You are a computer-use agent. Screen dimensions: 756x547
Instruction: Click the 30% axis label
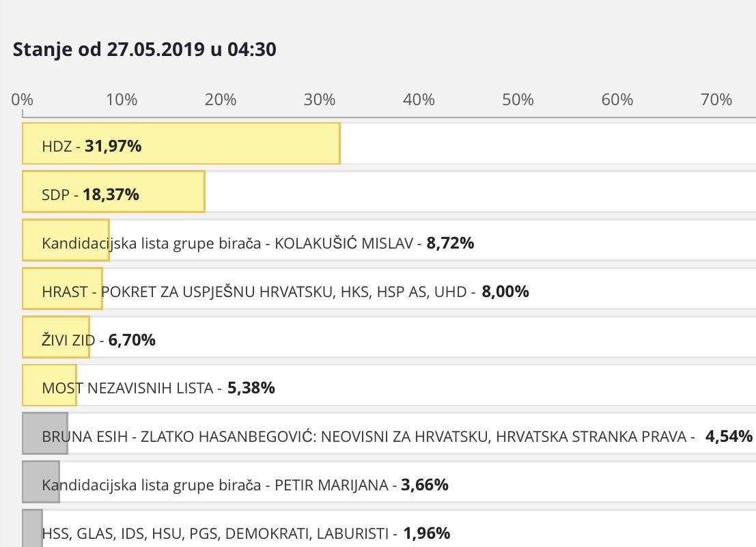pyautogui.click(x=320, y=100)
